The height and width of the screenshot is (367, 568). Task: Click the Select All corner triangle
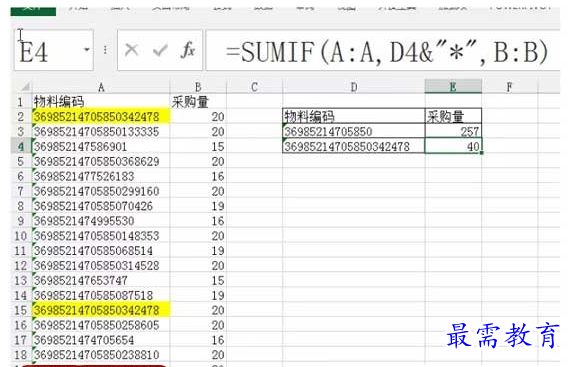point(24,87)
